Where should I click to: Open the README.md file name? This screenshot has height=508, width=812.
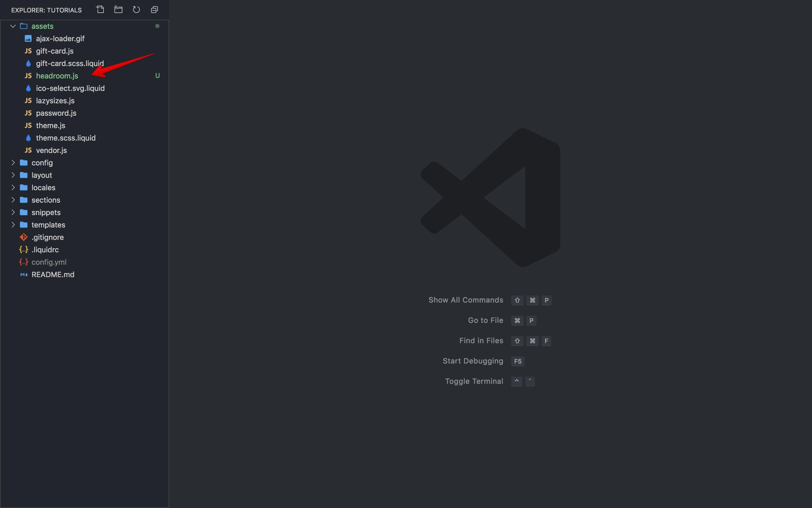[53, 275]
